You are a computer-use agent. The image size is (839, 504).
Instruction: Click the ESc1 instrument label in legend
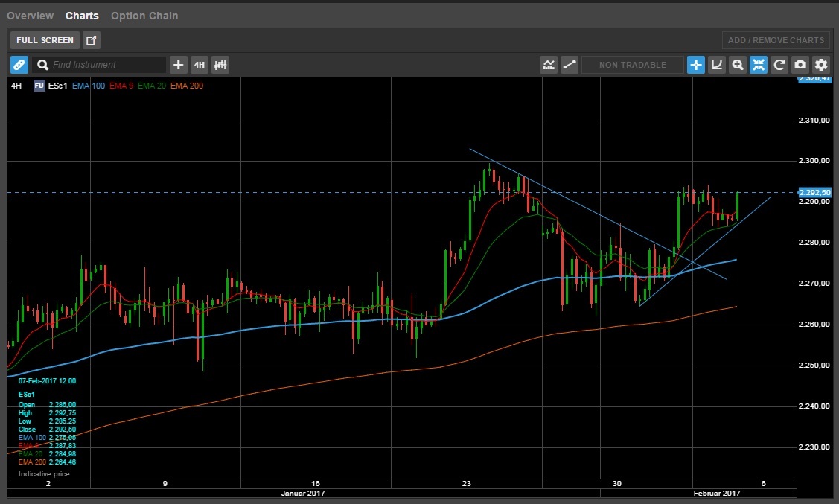(x=58, y=86)
